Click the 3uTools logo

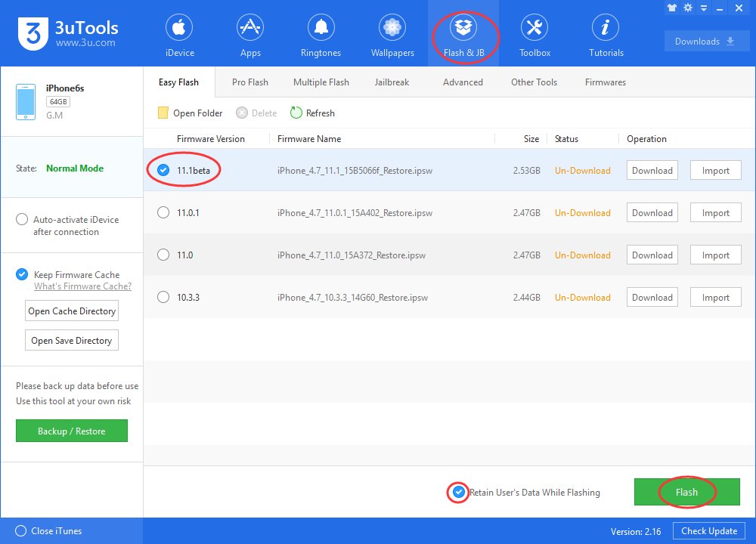click(x=33, y=33)
